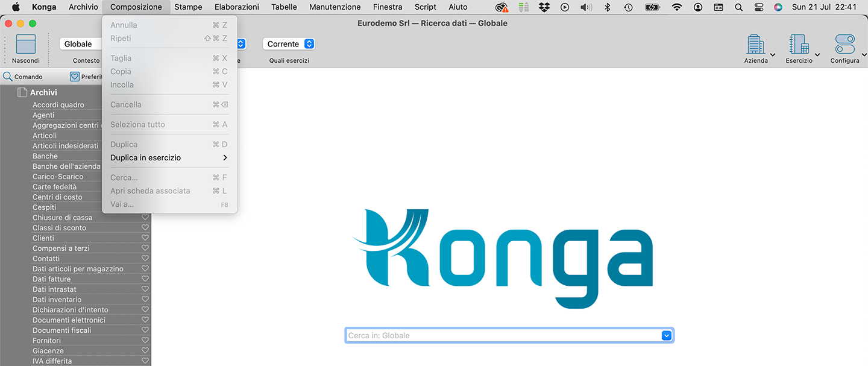
Task: Toggle favorite heart for Clienti
Action: point(145,238)
